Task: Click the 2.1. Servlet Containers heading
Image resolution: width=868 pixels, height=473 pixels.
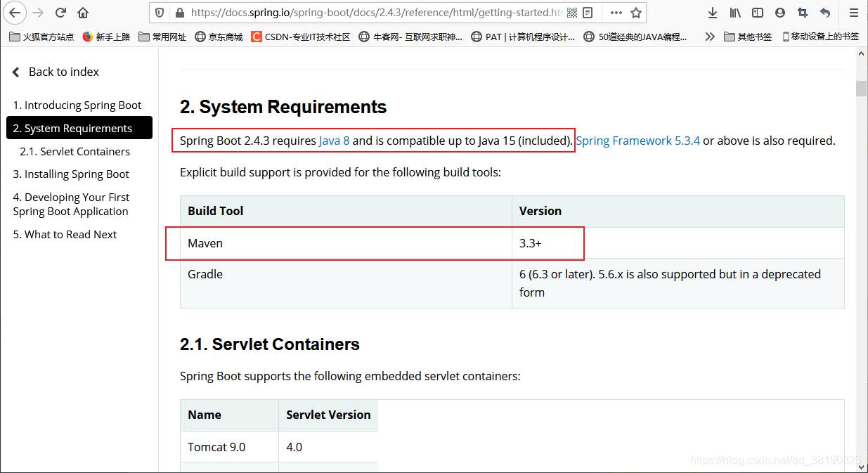Action: [x=270, y=344]
